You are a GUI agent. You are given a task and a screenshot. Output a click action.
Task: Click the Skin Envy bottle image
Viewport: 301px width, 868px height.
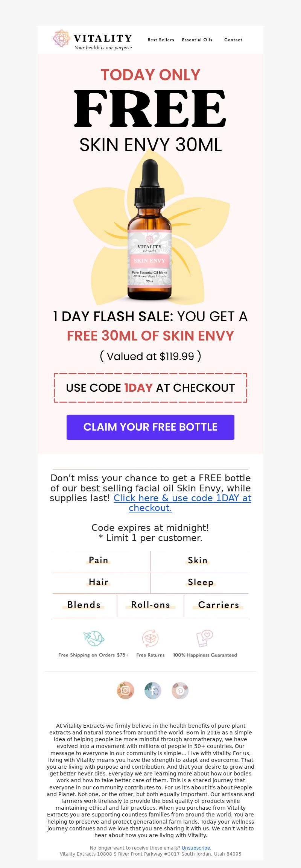coord(150,230)
